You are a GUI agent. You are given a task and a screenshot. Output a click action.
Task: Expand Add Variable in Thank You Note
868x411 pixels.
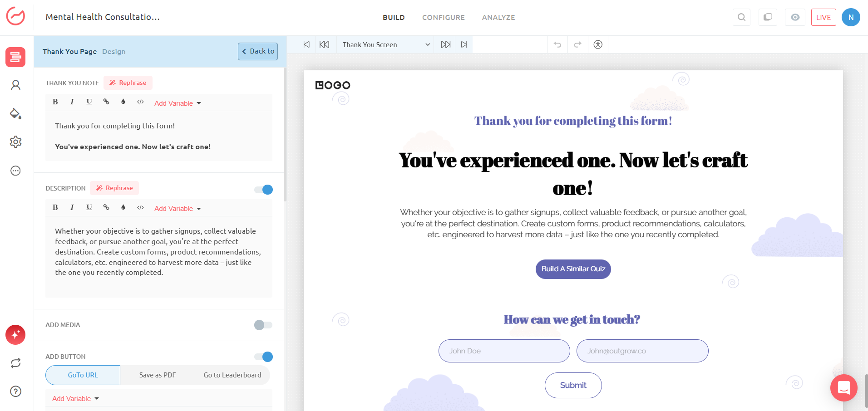click(178, 103)
